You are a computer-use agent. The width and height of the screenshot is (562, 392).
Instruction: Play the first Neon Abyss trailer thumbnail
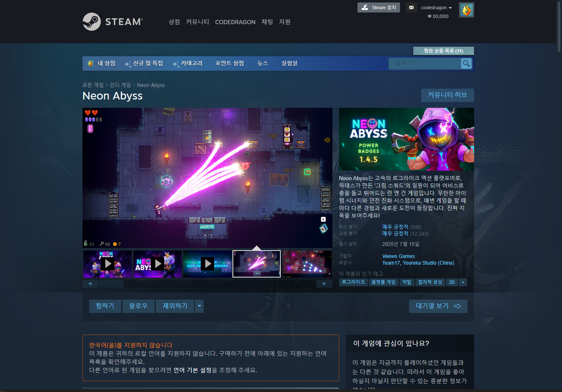click(107, 264)
